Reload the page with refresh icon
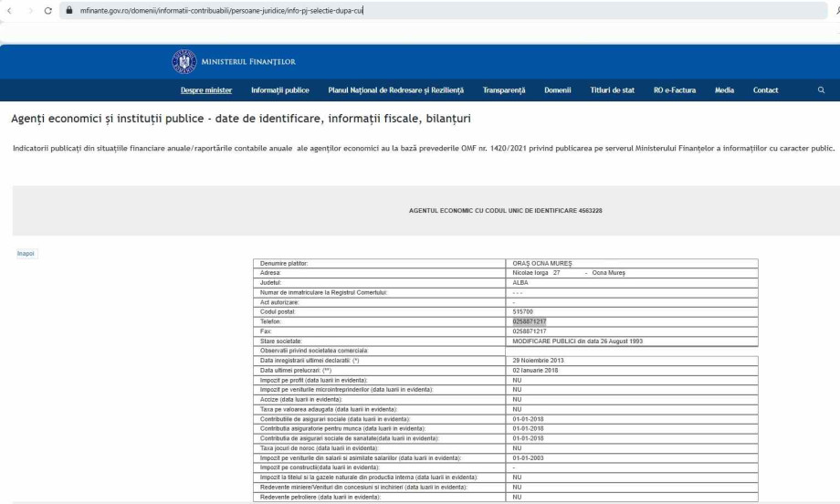 47,10
